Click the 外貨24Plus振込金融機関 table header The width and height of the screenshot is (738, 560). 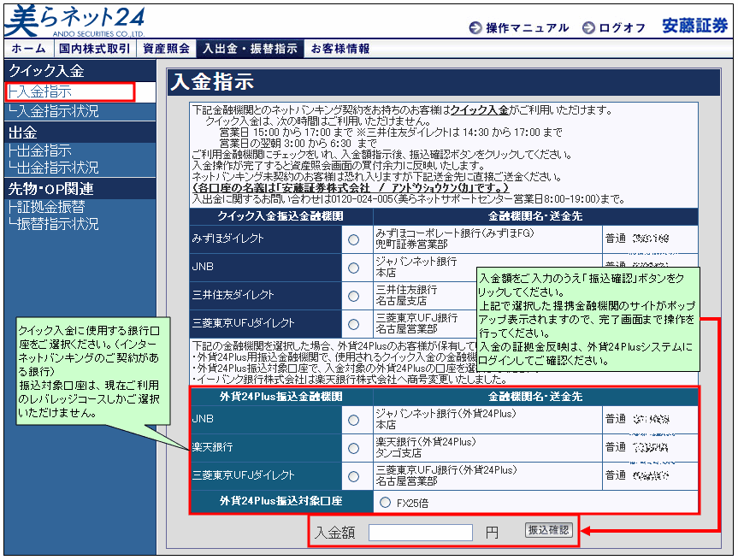tap(281, 396)
